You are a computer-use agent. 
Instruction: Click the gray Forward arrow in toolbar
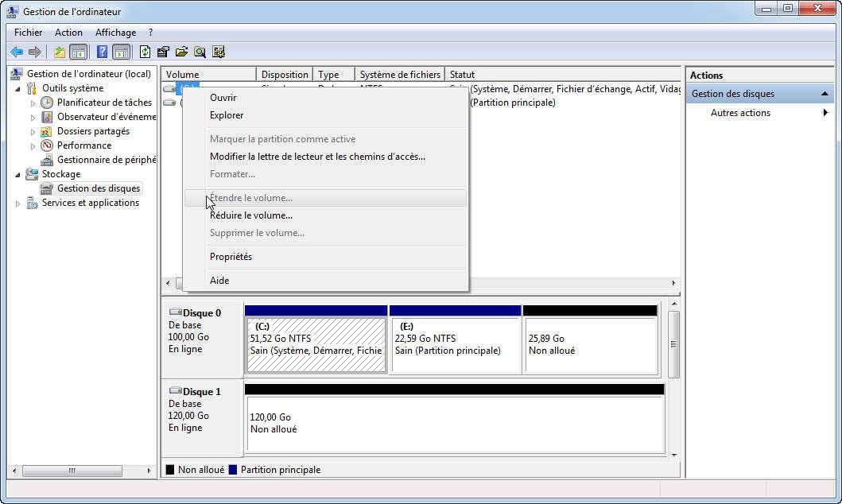coord(35,52)
